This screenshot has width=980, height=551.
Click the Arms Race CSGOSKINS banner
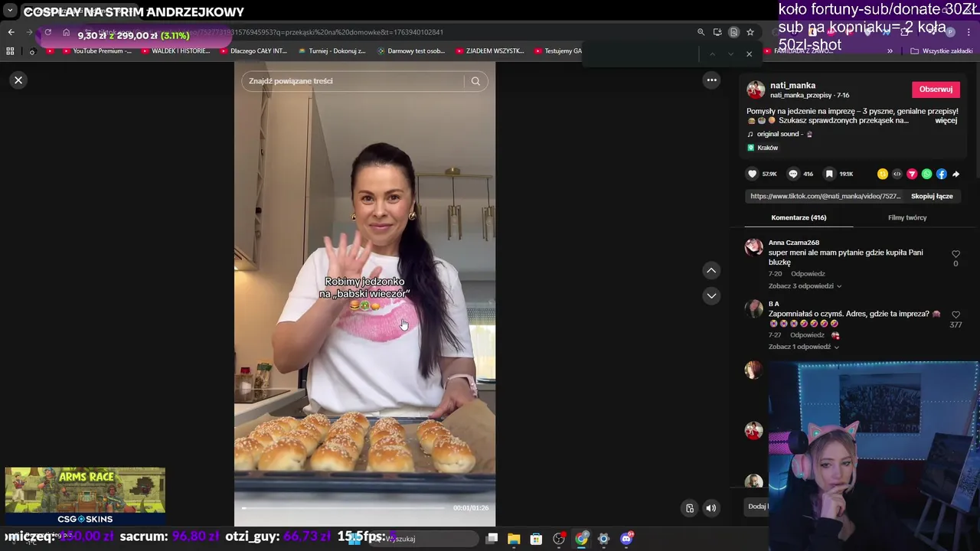85,497
